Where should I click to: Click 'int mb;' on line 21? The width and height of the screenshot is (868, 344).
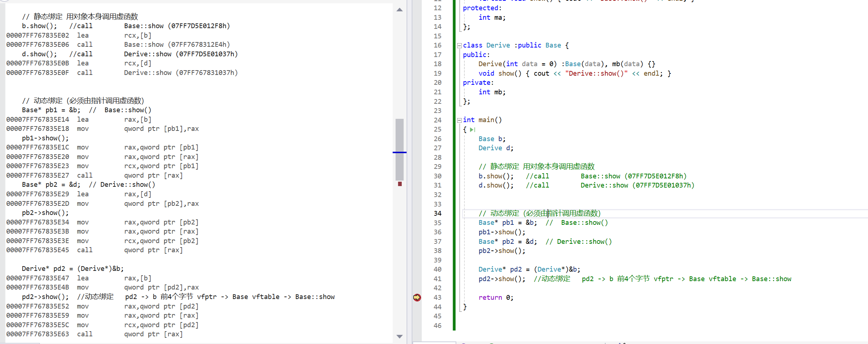[492, 92]
